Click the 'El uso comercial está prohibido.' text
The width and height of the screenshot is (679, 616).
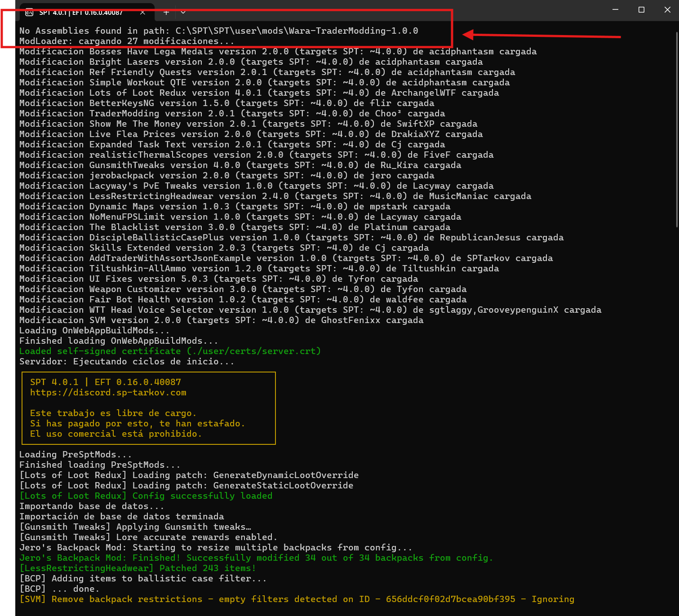[x=116, y=434]
